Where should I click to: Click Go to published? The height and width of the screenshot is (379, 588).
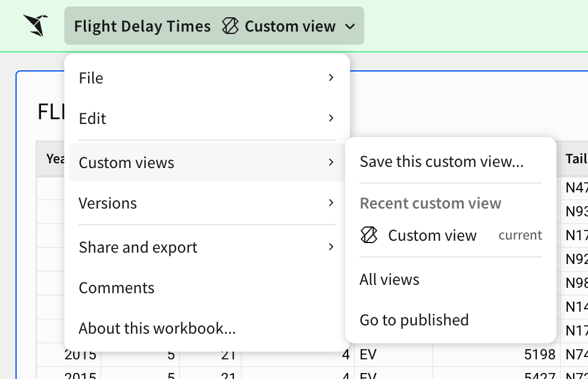point(414,320)
